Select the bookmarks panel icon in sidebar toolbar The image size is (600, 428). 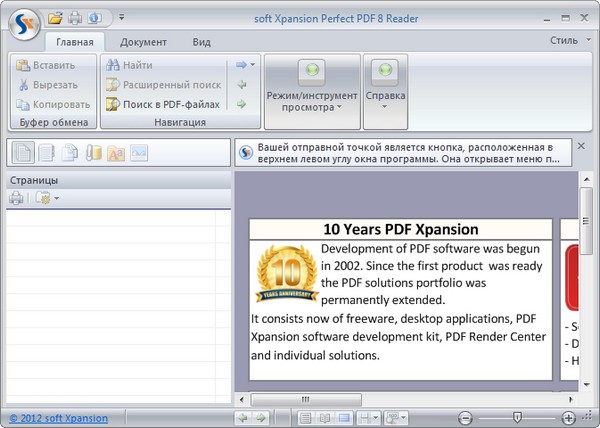click(x=46, y=153)
